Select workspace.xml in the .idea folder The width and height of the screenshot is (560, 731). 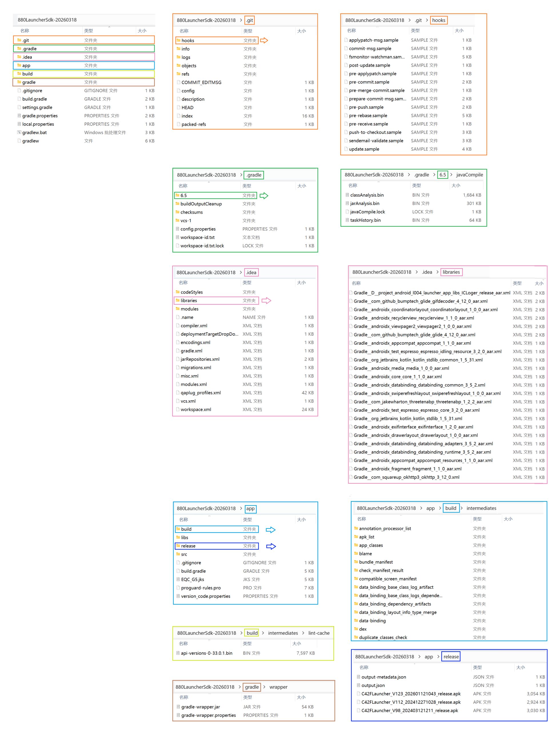[x=196, y=409]
